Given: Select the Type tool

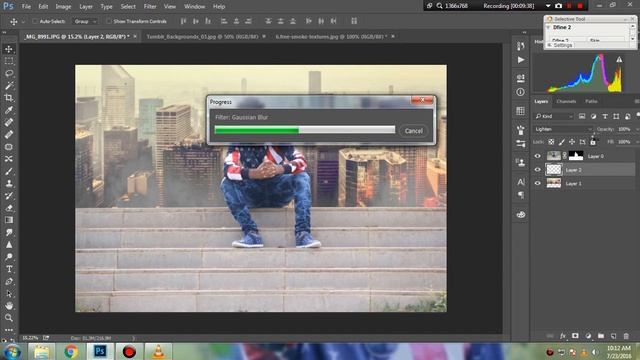Looking at the screenshot, I should pos(9,269).
